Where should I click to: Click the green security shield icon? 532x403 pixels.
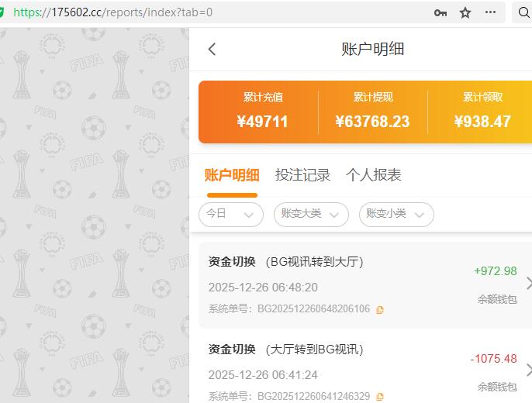click(x=2, y=12)
